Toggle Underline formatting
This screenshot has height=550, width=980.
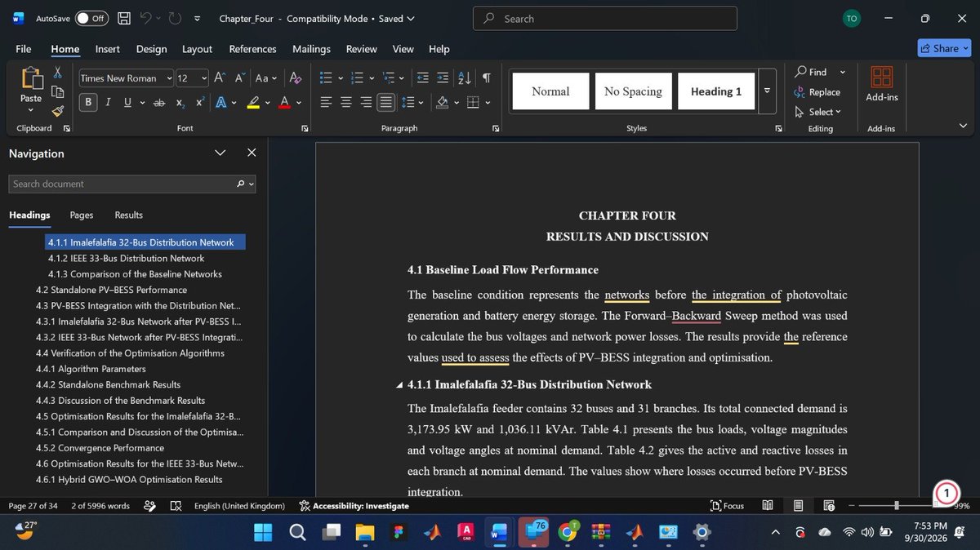click(127, 103)
